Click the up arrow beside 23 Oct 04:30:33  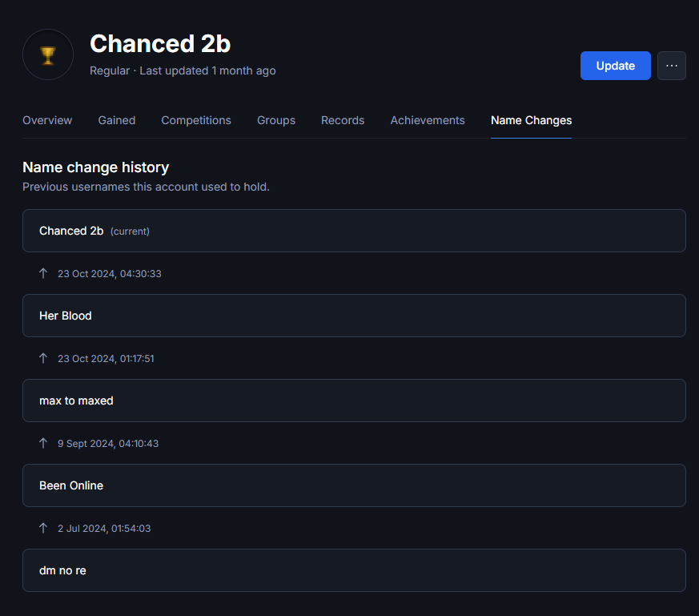(x=43, y=273)
